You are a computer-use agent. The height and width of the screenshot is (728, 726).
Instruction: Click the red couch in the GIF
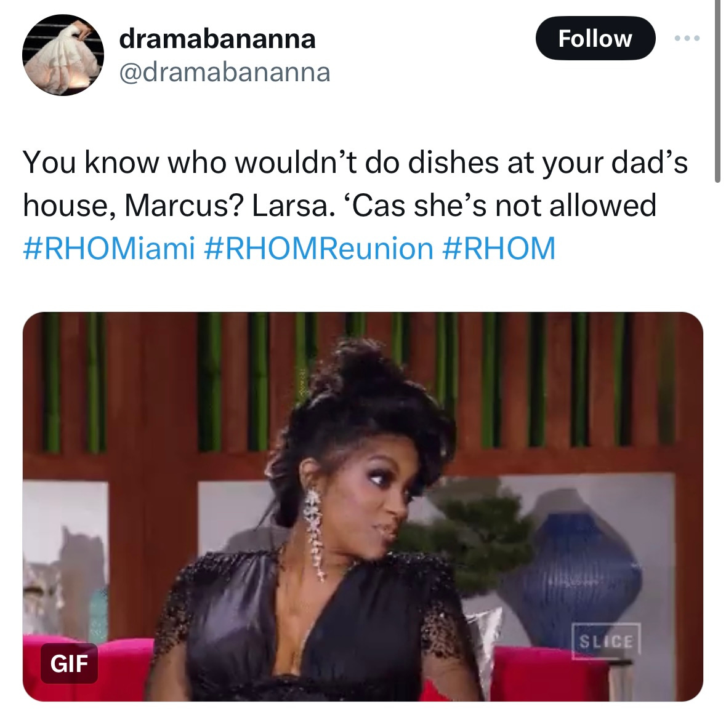548,673
